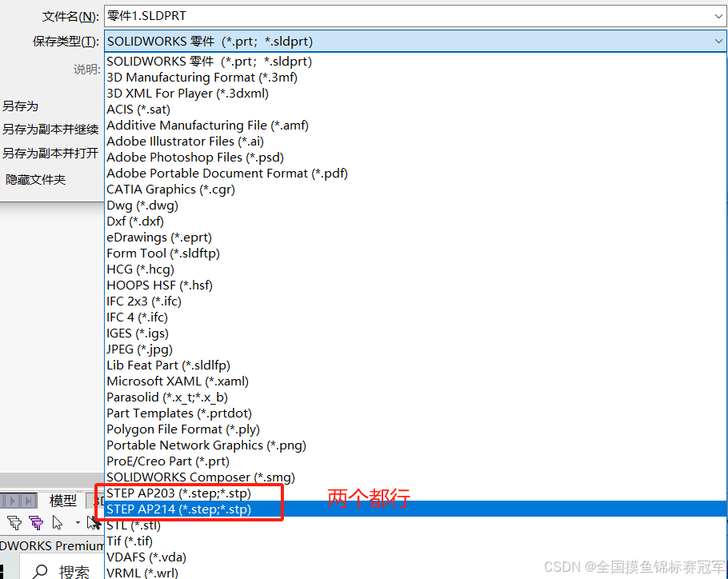Choose 3D Manufacturing Format (*.3mf)
728x579 pixels.
415,78
